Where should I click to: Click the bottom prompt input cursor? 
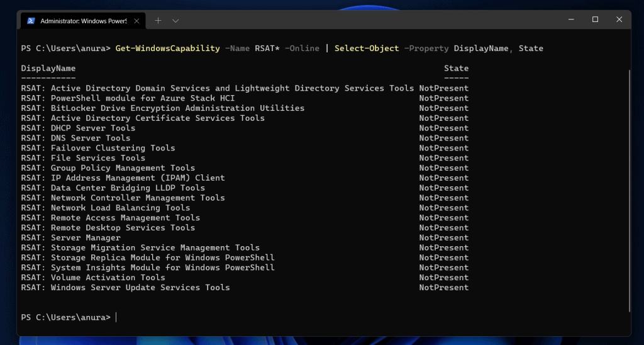pos(116,317)
